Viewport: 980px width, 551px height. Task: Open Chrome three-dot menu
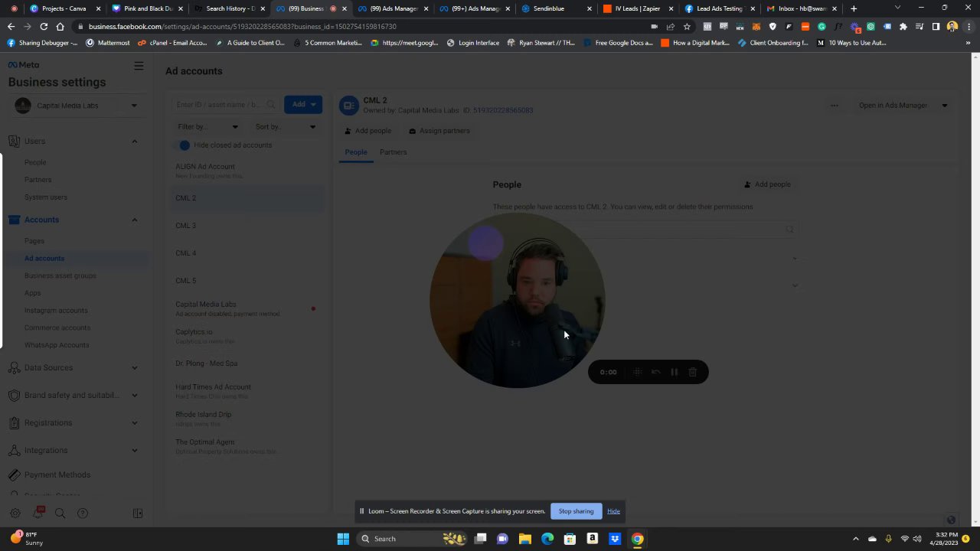click(x=968, y=26)
